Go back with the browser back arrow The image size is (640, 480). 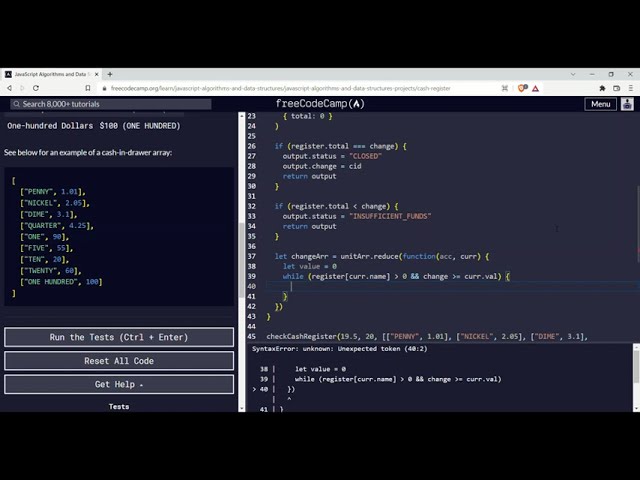point(9,88)
